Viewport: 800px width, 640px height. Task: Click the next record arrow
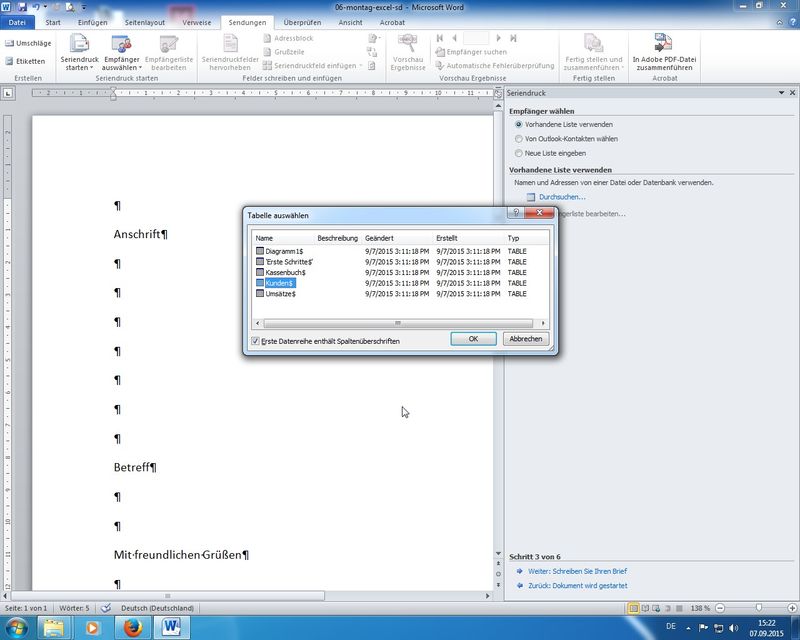click(x=498, y=38)
